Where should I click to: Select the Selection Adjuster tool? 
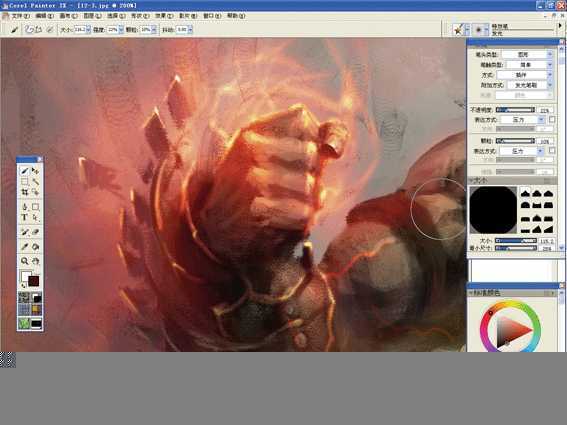pyautogui.click(x=35, y=192)
